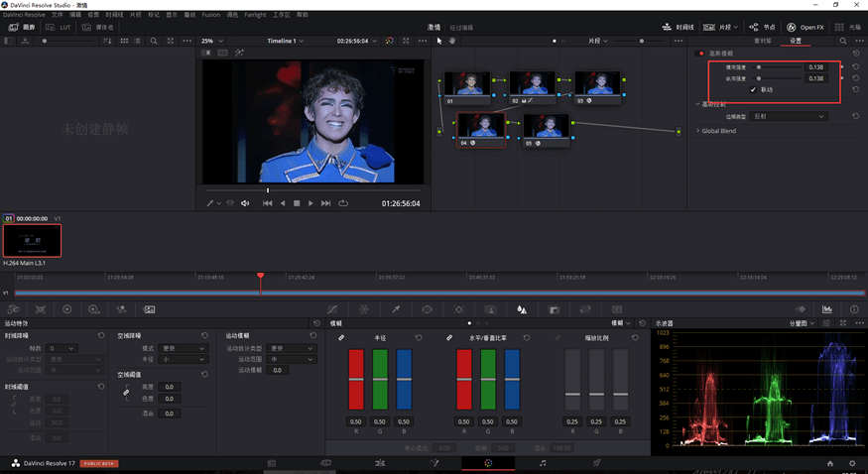Click the Open FX button
This screenshot has width=868, height=474.
(806, 27)
